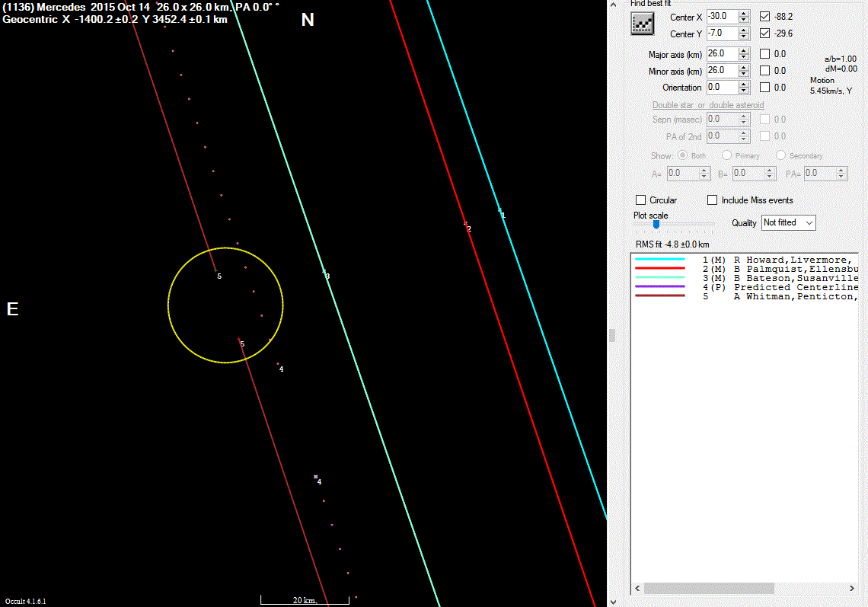The width and height of the screenshot is (868, 607).
Task: Uncheck the Center Y fit checkbox
Action: pyautogui.click(x=764, y=34)
